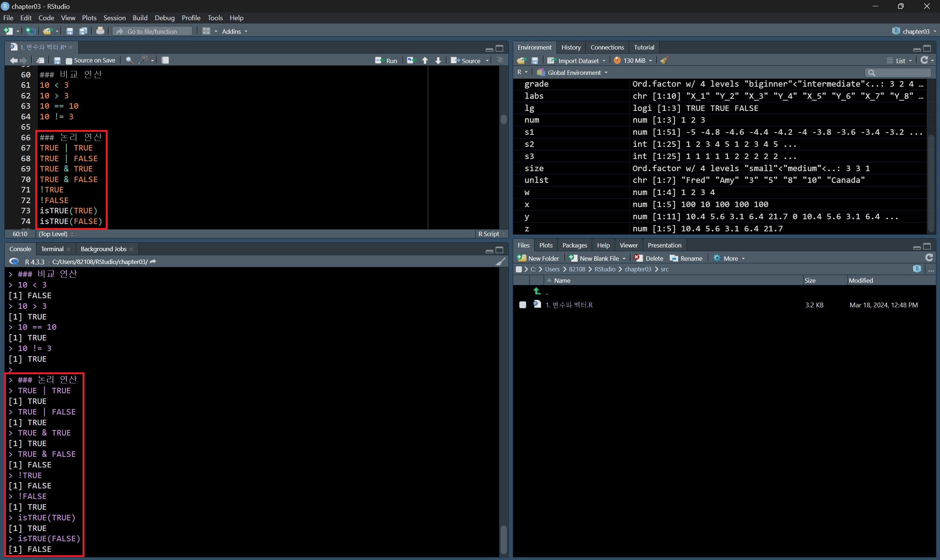940x560 pixels.
Task: Click the show in new window icon
Action: pos(40,60)
